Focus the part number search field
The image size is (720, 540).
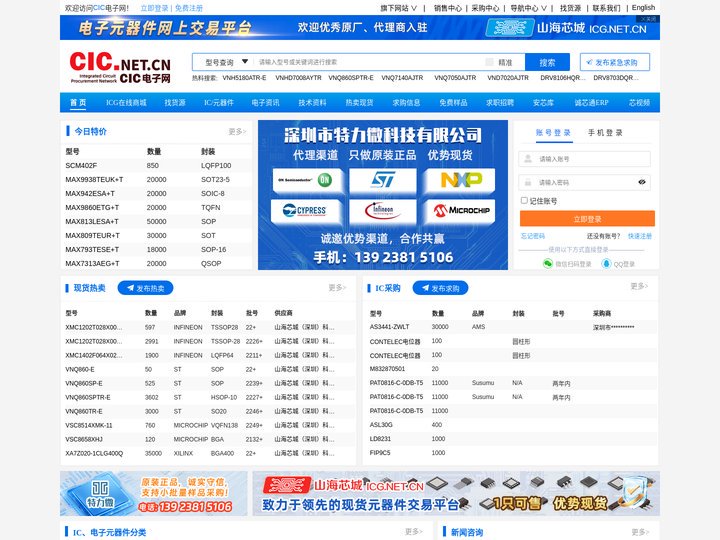click(x=367, y=62)
